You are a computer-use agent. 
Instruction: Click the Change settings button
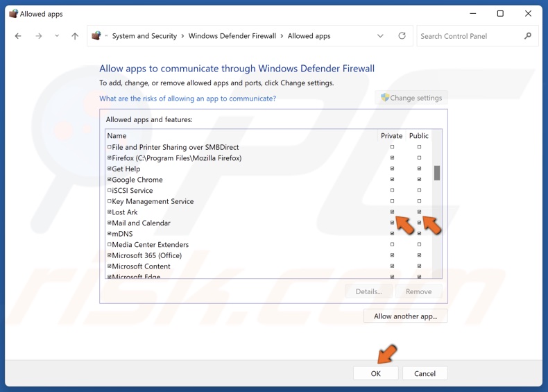click(411, 98)
